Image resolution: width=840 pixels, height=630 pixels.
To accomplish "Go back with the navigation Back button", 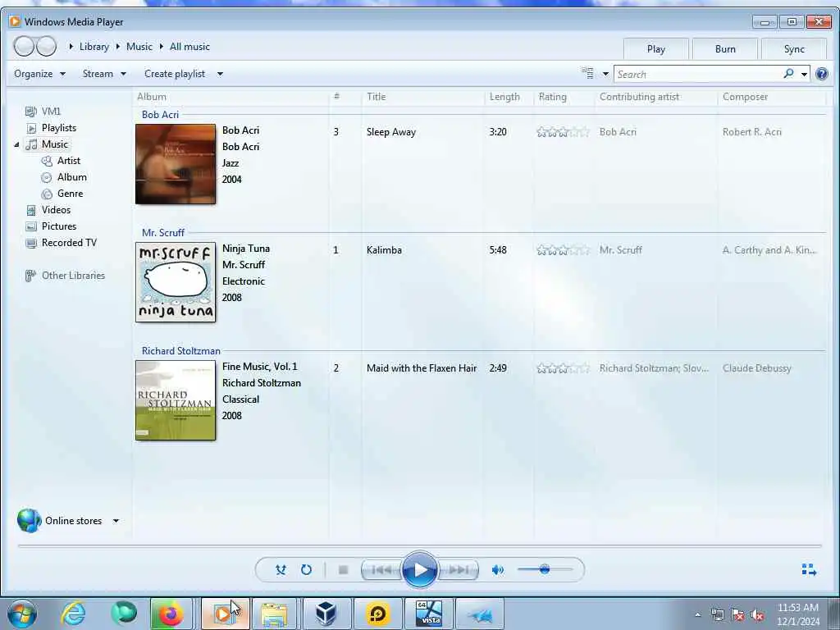I will [x=24, y=47].
